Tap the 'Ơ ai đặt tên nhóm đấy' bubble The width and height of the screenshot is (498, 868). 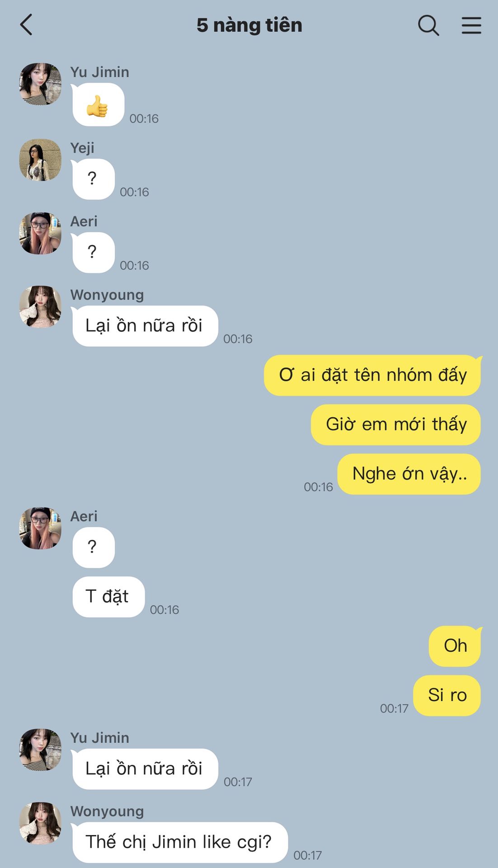tap(372, 375)
